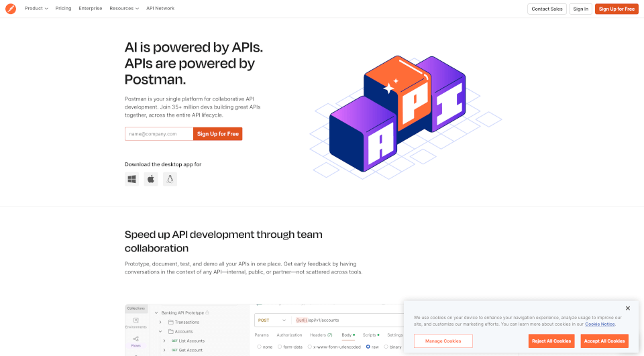Click the Transactions folder icon
This screenshot has height=356, width=644.
[x=171, y=322]
